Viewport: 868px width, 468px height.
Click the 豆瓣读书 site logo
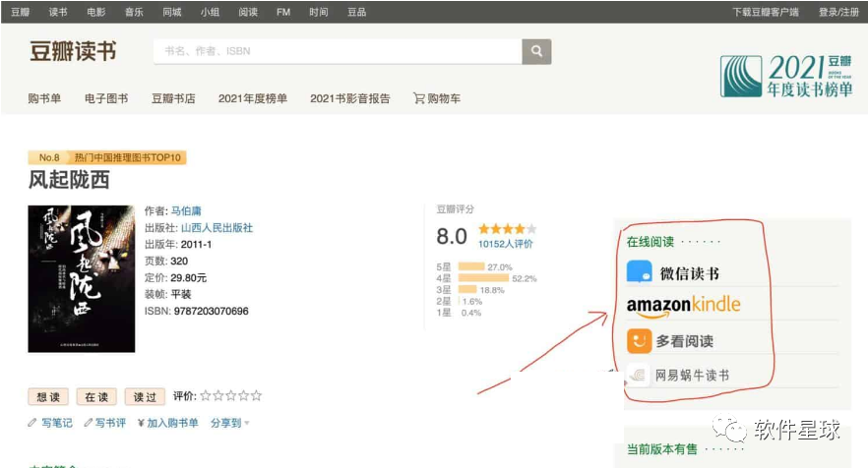[x=73, y=51]
